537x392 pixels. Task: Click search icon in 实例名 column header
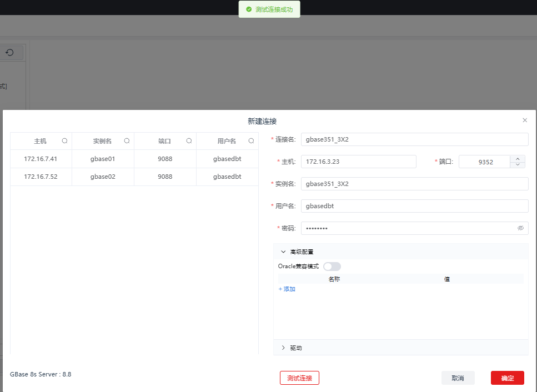pyautogui.click(x=127, y=141)
